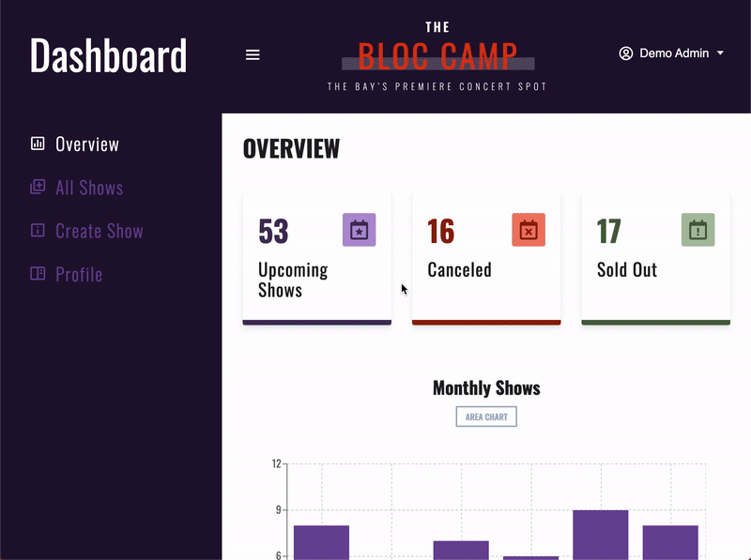The width and height of the screenshot is (751, 560).
Task: Expand the account options via the chevron arrow
Action: tap(719, 53)
